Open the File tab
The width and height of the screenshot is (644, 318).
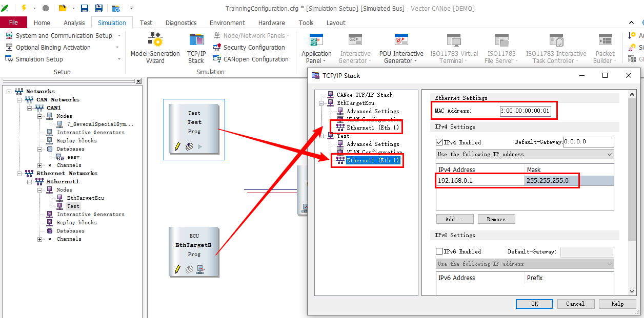(x=13, y=23)
